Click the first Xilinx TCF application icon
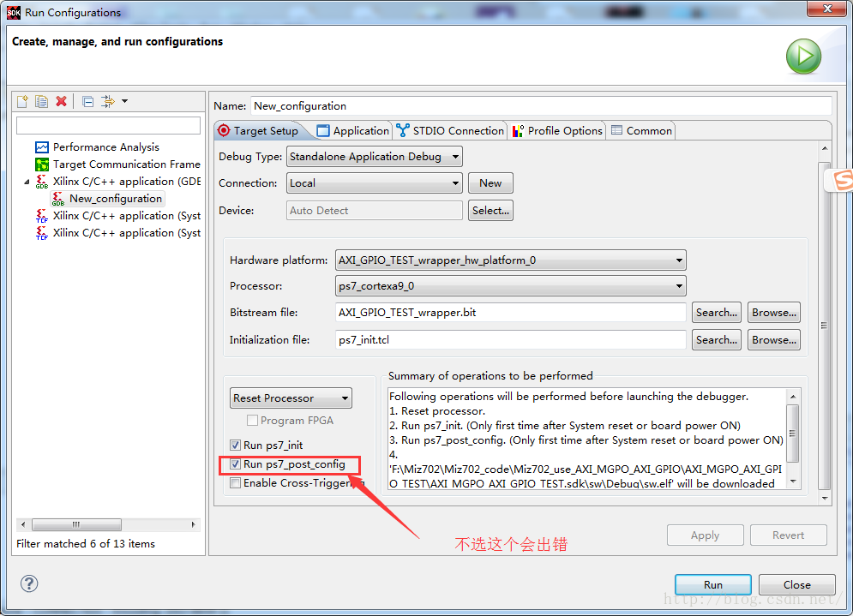853x616 pixels. click(42, 216)
